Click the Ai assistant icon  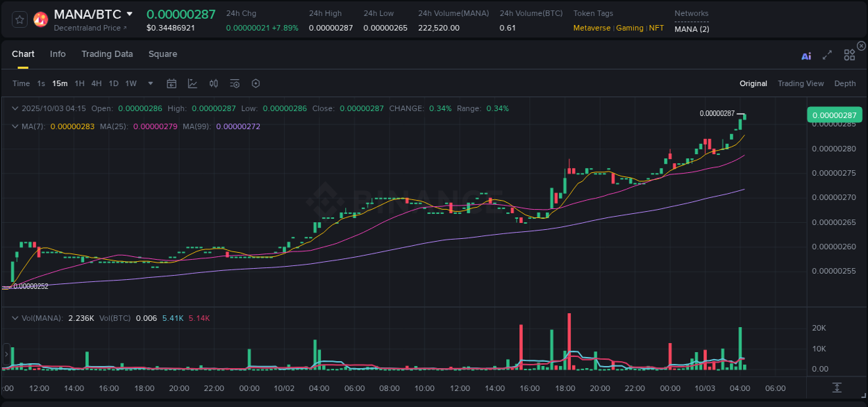coord(806,56)
